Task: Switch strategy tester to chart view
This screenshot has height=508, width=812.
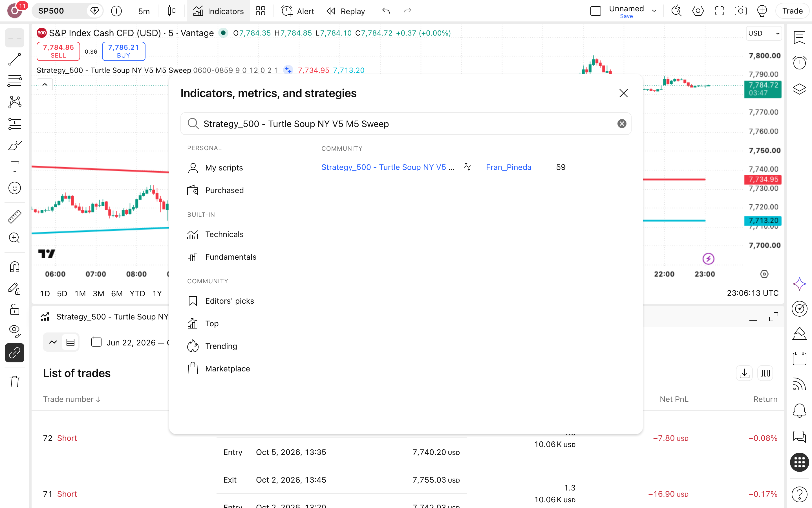Action: coord(53,342)
